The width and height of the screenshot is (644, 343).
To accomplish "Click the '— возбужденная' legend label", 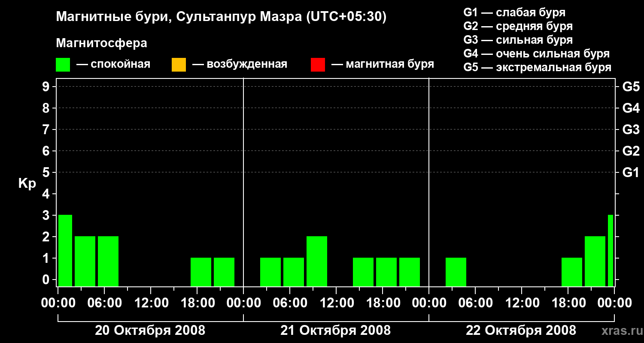I will tap(240, 64).
